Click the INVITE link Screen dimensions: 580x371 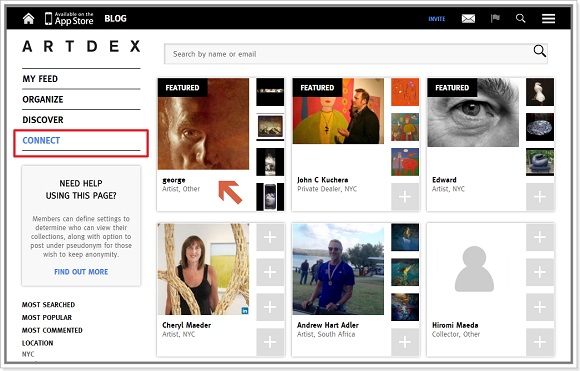(x=436, y=19)
